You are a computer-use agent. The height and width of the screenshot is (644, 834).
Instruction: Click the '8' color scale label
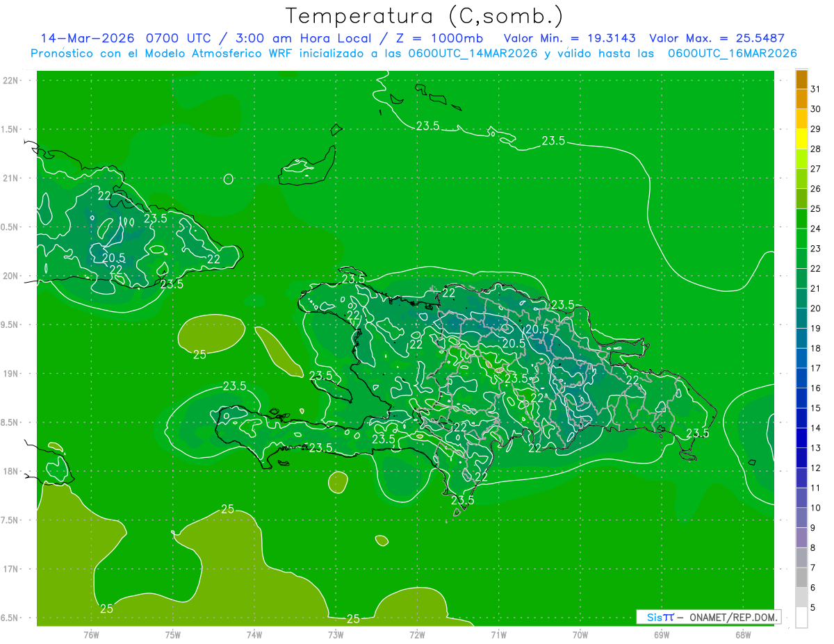pyautogui.click(x=813, y=547)
